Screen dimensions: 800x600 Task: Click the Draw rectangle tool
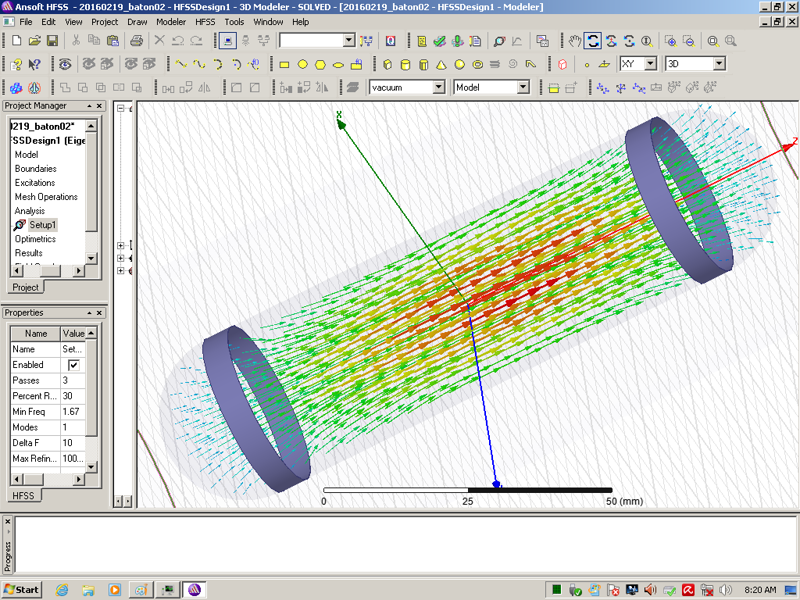tap(284, 64)
